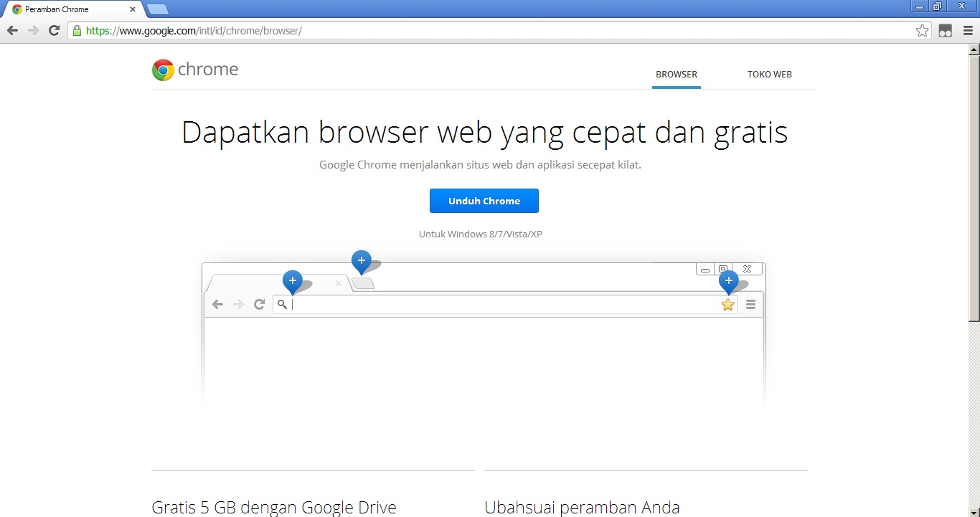Image resolution: width=980 pixels, height=517 pixels.
Task: Click the heading "Ubahsuai peramban Anda"
Action: pos(582,508)
